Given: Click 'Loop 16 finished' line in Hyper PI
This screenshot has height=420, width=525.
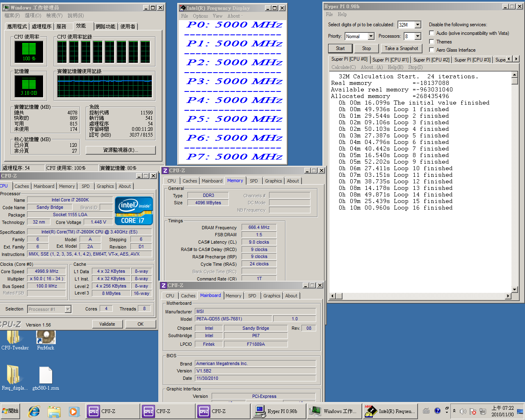Looking at the screenshot, I should [x=395, y=208].
